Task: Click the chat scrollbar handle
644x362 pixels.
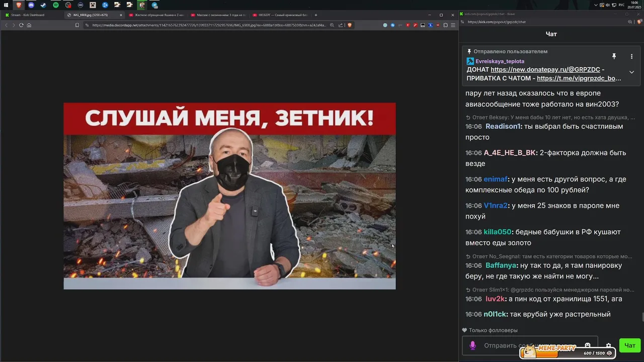Action: [x=642, y=317]
